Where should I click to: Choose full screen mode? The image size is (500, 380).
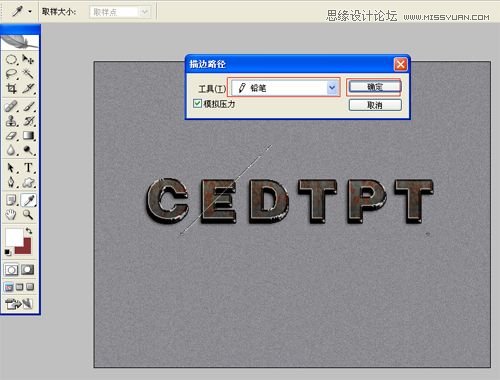tap(30, 287)
